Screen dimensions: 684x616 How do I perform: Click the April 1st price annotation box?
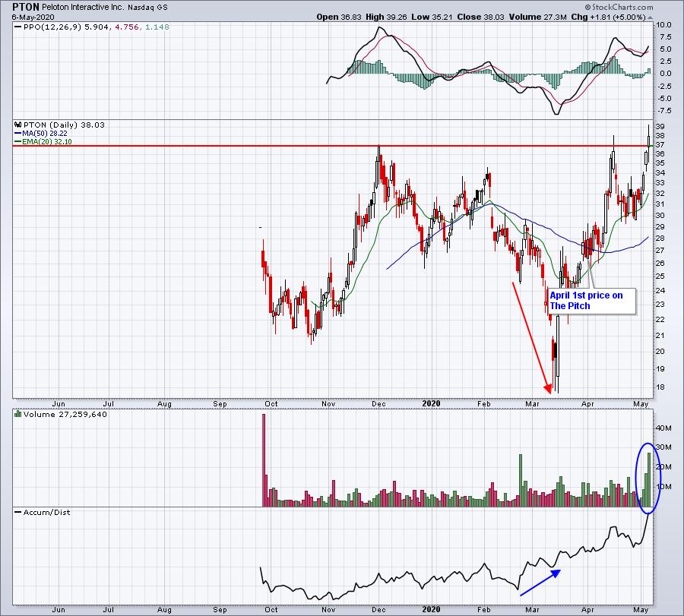590,301
